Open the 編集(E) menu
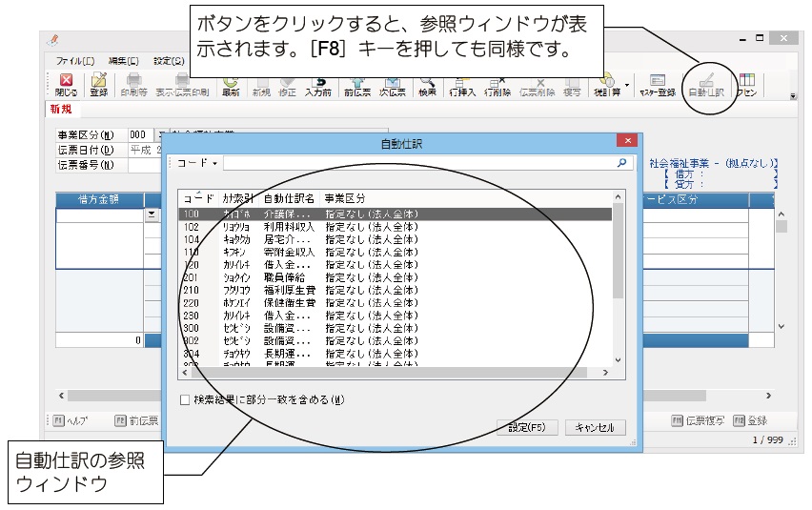This screenshot has height=510, width=812. [x=123, y=60]
